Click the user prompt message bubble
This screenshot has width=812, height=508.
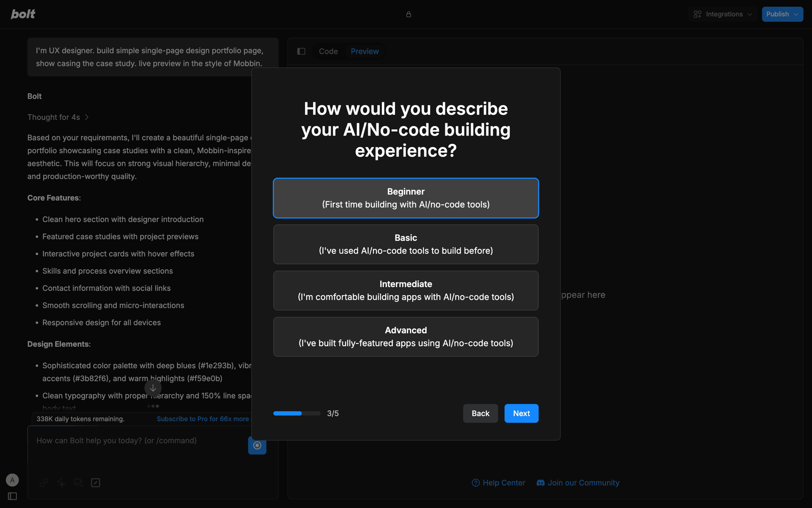point(153,57)
